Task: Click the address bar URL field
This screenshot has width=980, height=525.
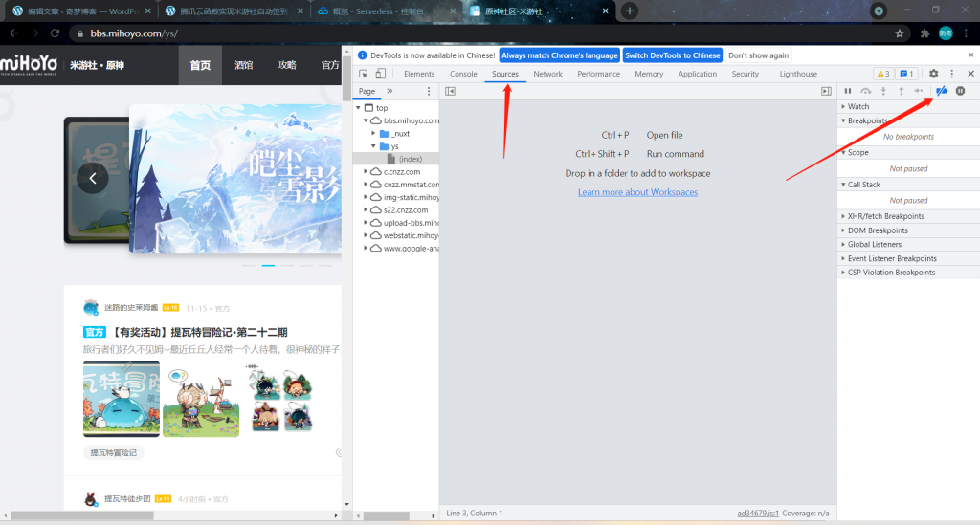Action: pyautogui.click(x=481, y=33)
